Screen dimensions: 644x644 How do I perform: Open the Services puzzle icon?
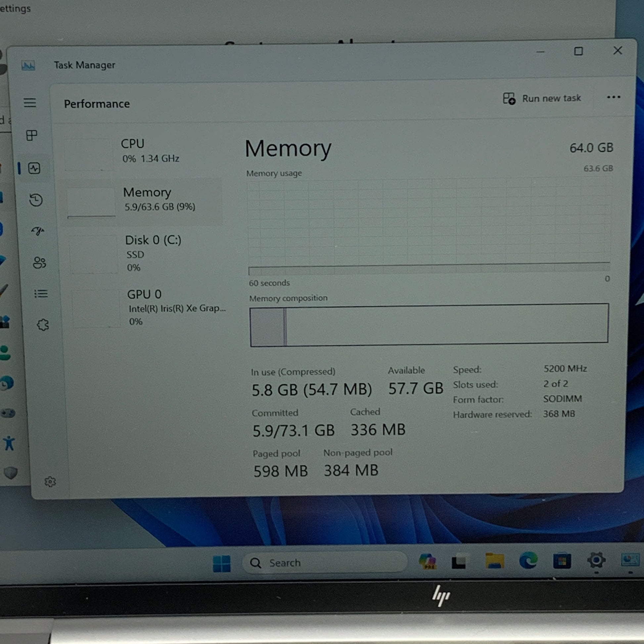pos(43,325)
